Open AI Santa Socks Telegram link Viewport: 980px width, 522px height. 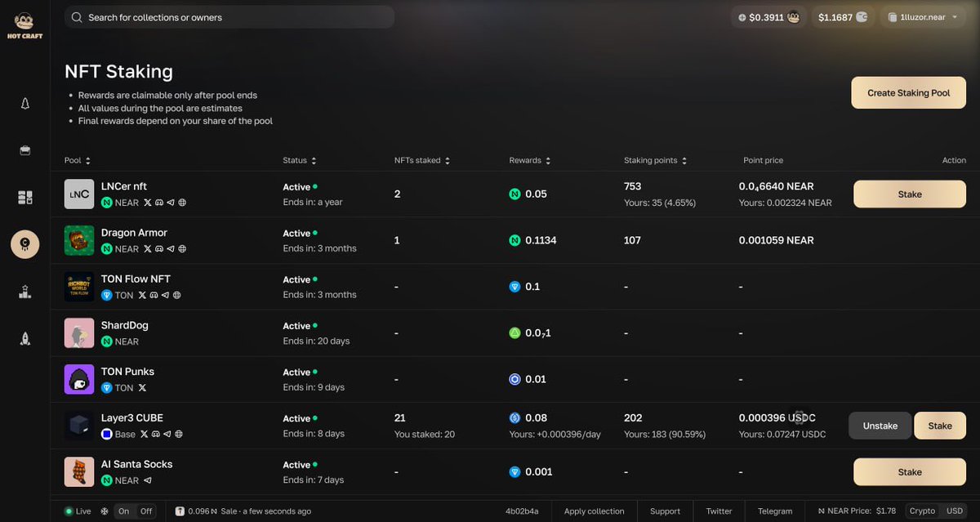[x=148, y=480]
